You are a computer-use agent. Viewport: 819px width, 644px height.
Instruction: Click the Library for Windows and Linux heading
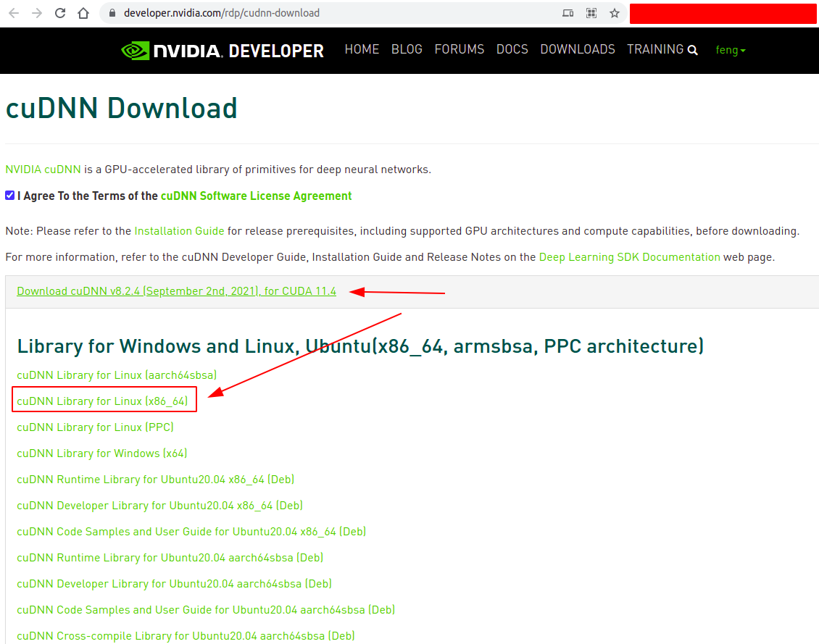pos(360,346)
